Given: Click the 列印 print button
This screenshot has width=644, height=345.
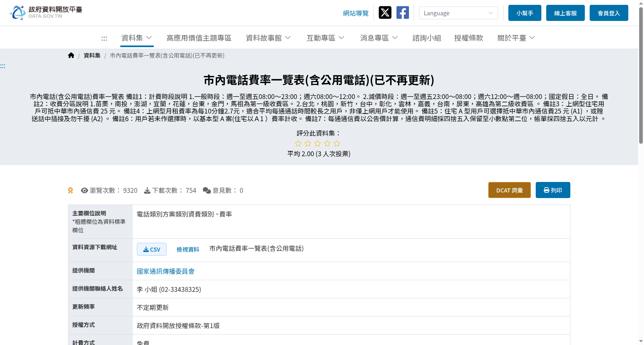Looking at the screenshot, I should click(553, 190).
